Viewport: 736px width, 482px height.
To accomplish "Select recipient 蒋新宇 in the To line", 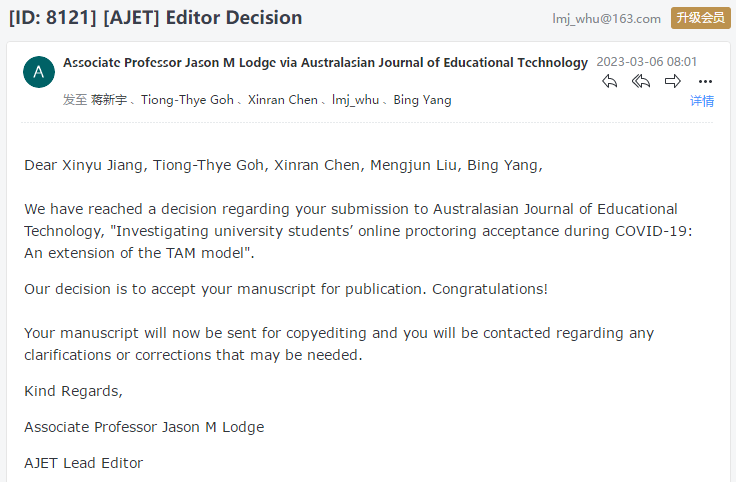I will [x=111, y=100].
